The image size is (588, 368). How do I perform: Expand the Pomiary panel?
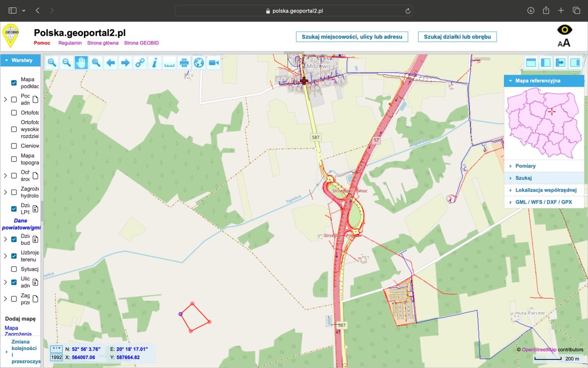[x=525, y=166]
